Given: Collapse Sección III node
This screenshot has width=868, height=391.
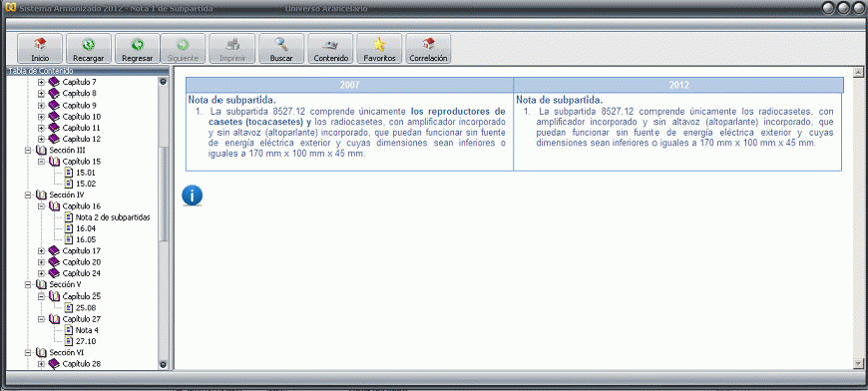Looking at the screenshot, I should pyautogui.click(x=28, y=150).
